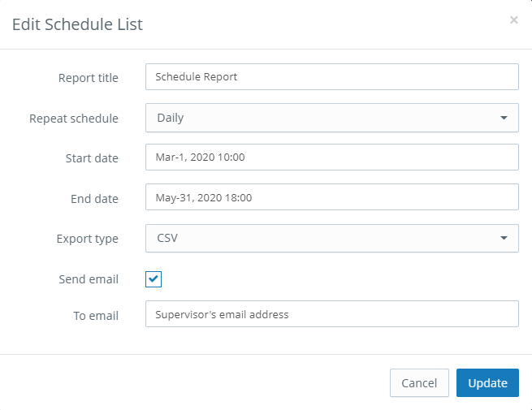Click the Cancel button

[419, 383]
